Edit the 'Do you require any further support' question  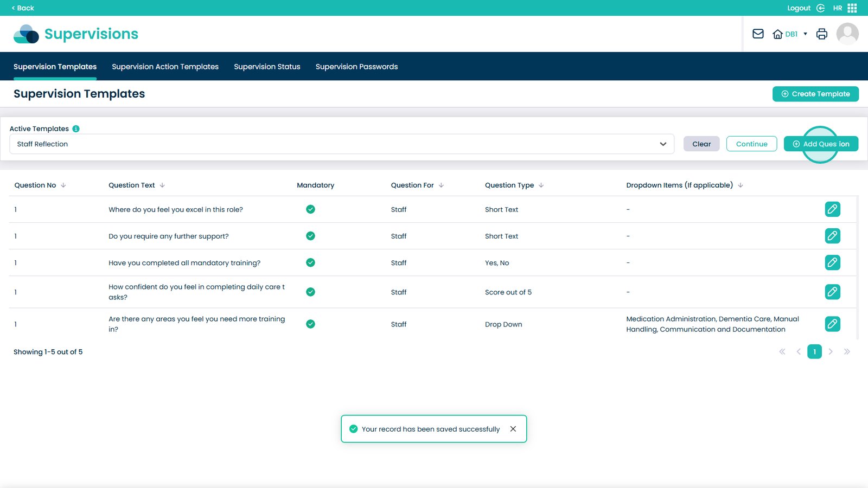[x=832, y=236]
